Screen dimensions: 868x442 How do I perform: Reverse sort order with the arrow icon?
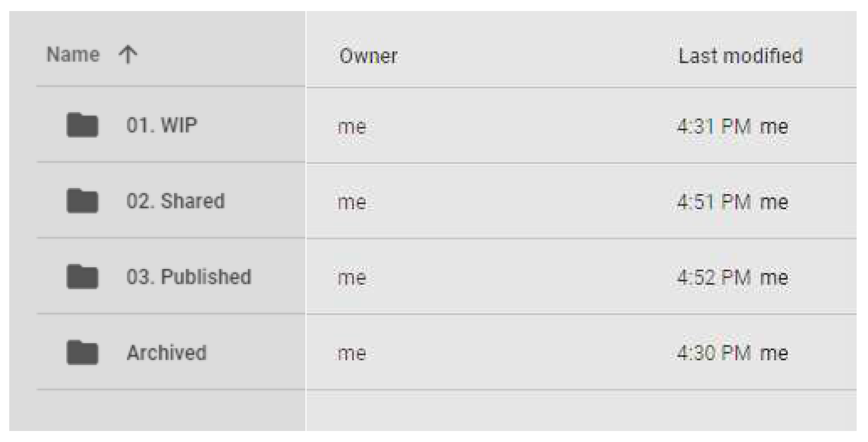tap(128, 55)
